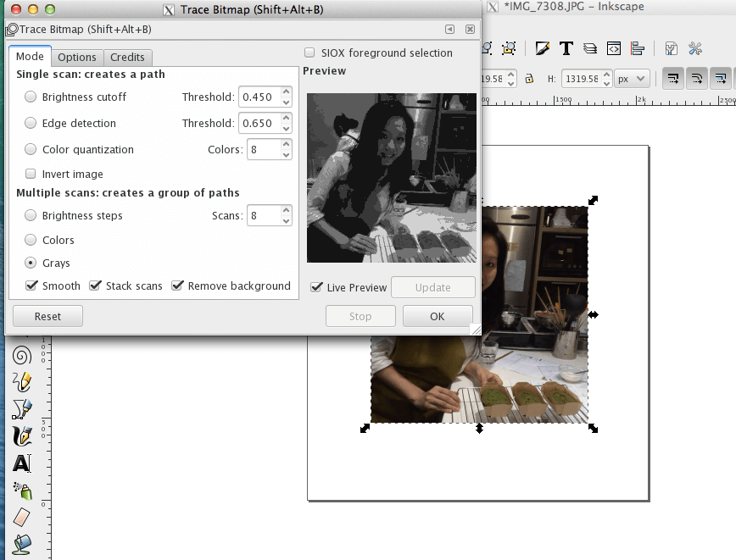
Task: Click Zoom to fit drawing icon
Action: point(509,48)
